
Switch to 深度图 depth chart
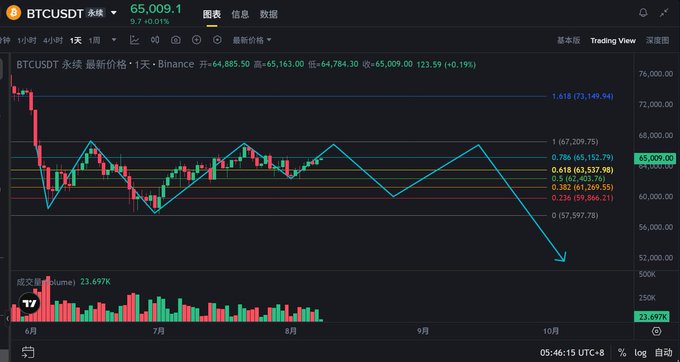(x=657, y=40)
